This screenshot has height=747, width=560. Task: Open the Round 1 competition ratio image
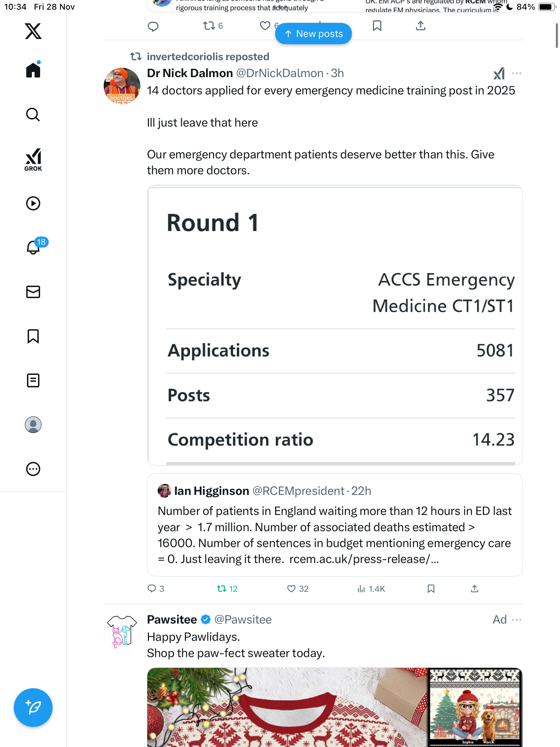(x=335, y=325)
